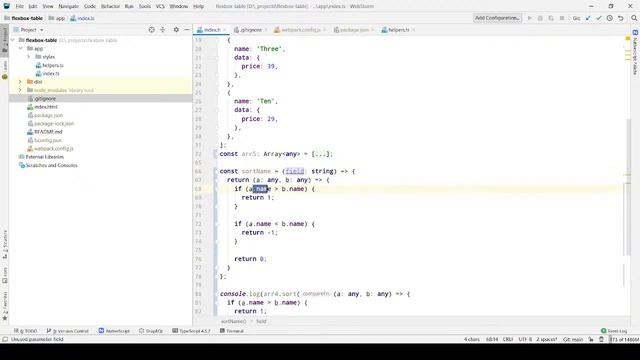Select index.html in project tree
640x360 pixels.
coord(42,107)
